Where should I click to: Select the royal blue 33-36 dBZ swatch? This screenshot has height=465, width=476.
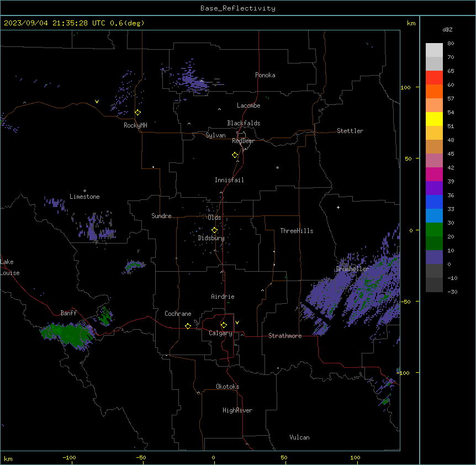(434, 202)
